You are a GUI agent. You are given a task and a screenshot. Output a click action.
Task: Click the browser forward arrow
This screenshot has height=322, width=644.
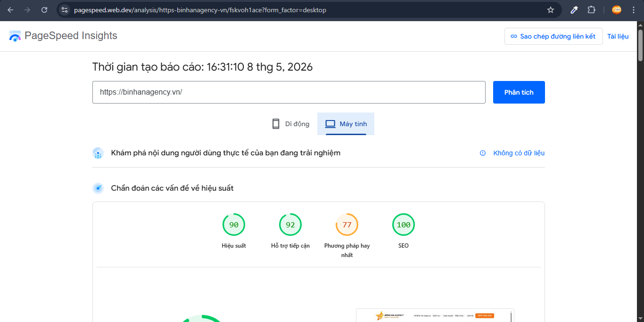[27, 10]
